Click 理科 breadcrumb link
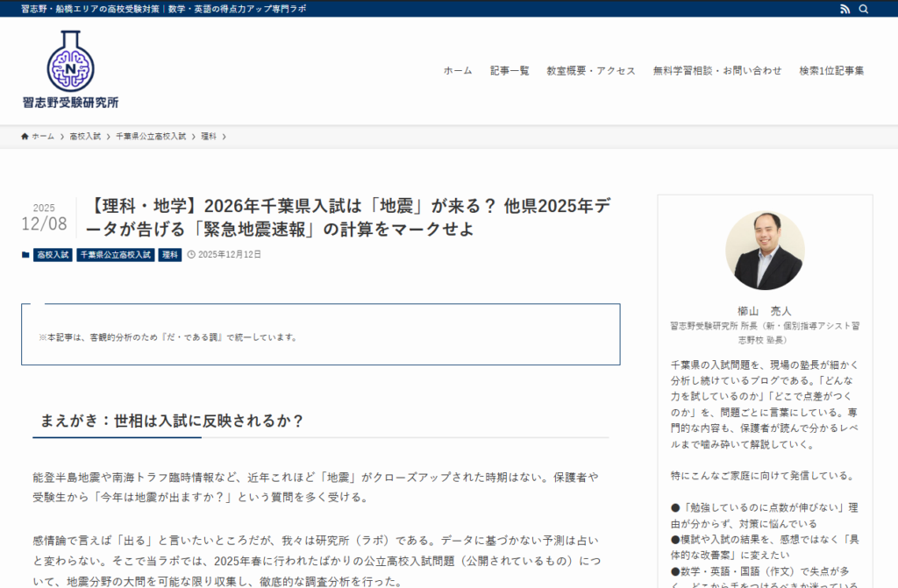Screen dimensions: 898x588 click(x=209, y=137)
